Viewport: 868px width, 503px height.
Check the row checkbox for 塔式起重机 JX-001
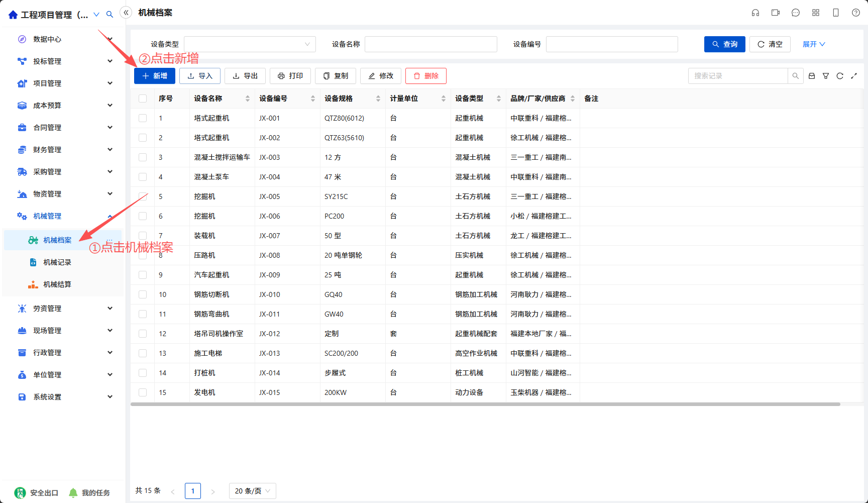pos(143,118)
